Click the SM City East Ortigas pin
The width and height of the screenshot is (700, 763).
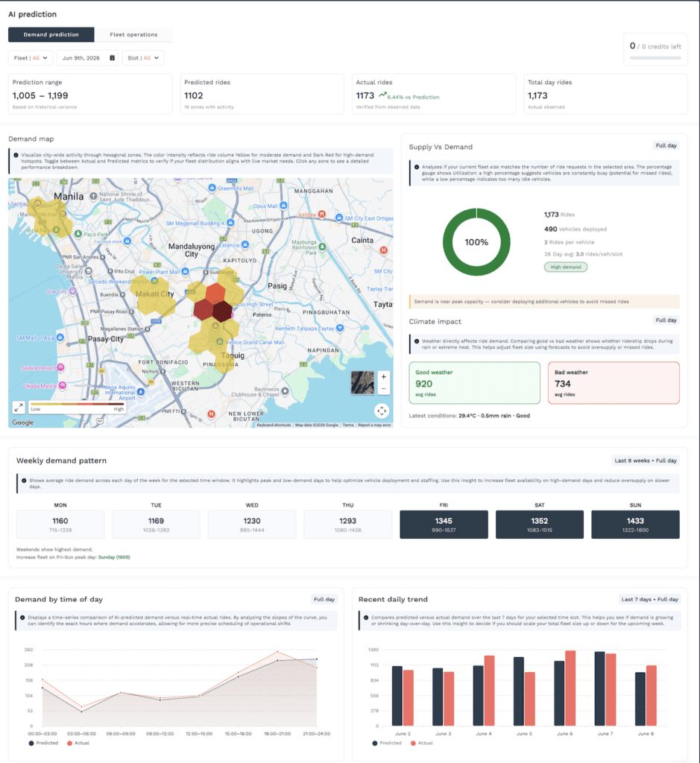pos(339,218)
